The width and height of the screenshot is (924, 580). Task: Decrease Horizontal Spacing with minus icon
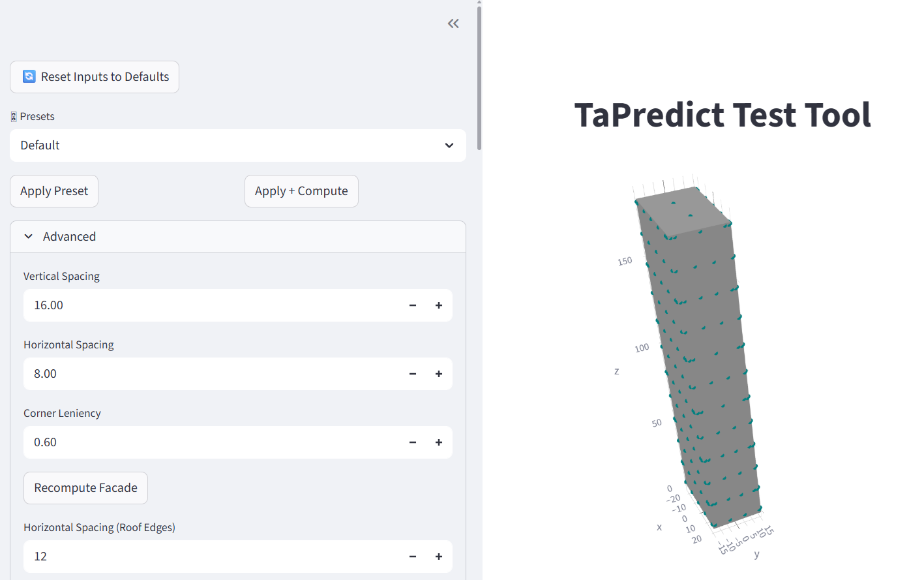pos(413,374)
